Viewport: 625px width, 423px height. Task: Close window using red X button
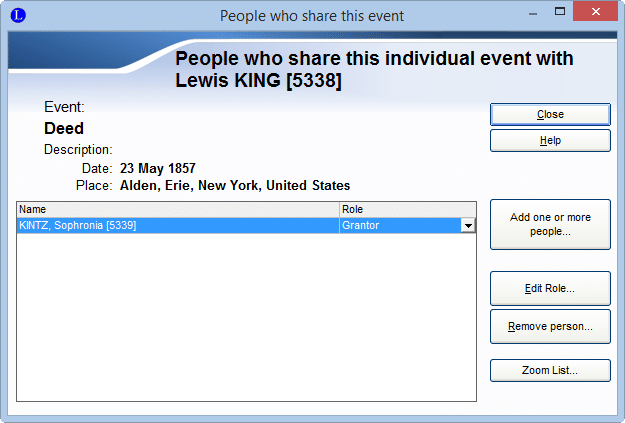click(596, 12)
